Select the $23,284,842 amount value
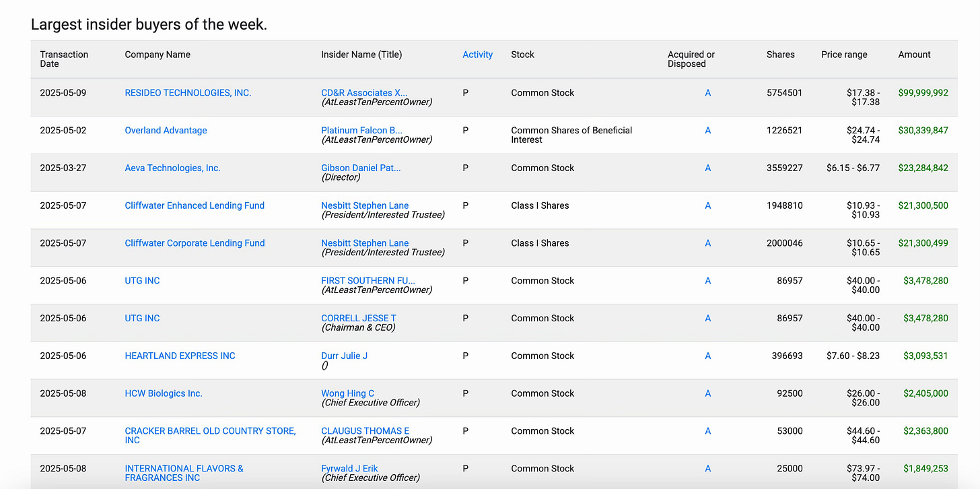980x489 pixels. point(923,168)
